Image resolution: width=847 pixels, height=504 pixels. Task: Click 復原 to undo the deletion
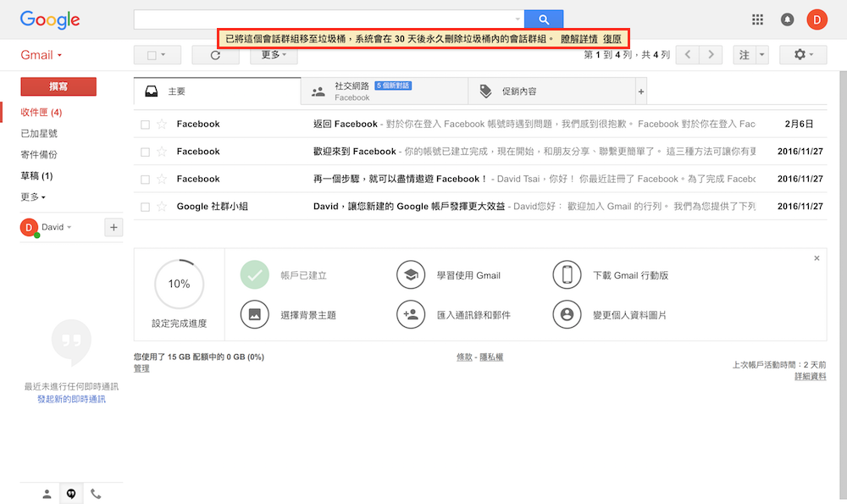coord(612,39)
